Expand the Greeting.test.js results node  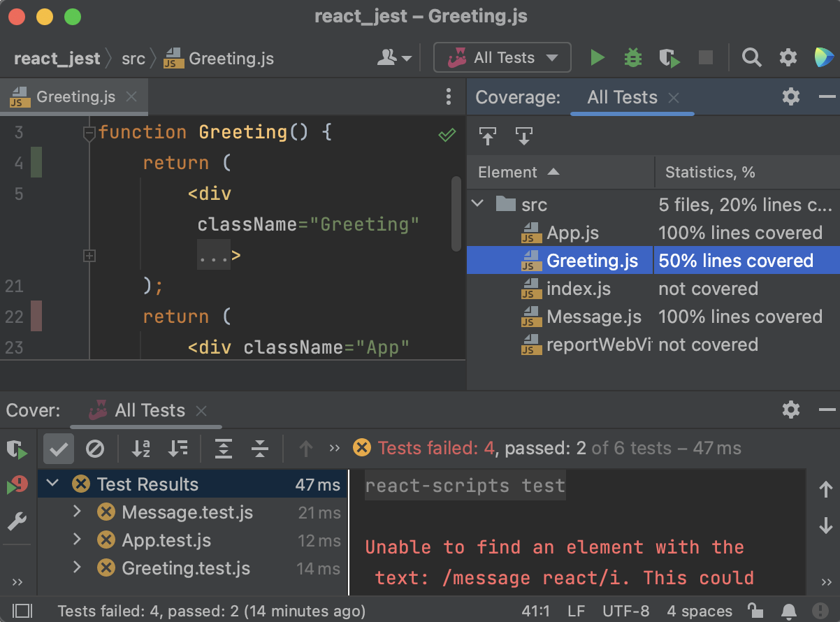click(77, 568)
